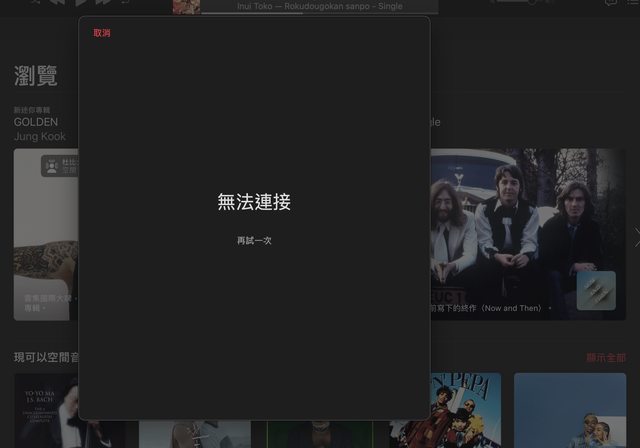Click the 取消 cancel button in dialog
640x448 pixels.
tap(102, 33)
